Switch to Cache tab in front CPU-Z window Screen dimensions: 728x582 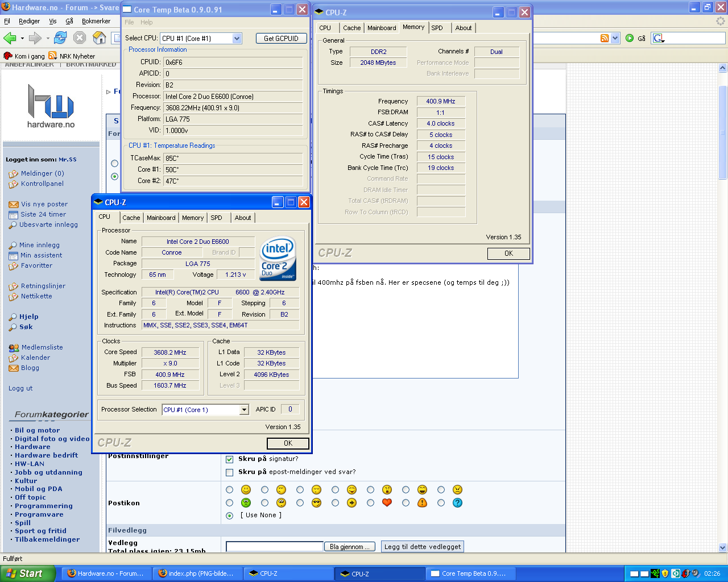tap(131, 218)
